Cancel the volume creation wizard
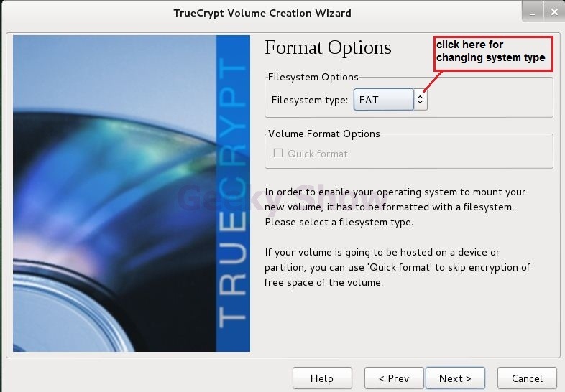This screenshot has width=565, height=392. (x=527, y=378)
